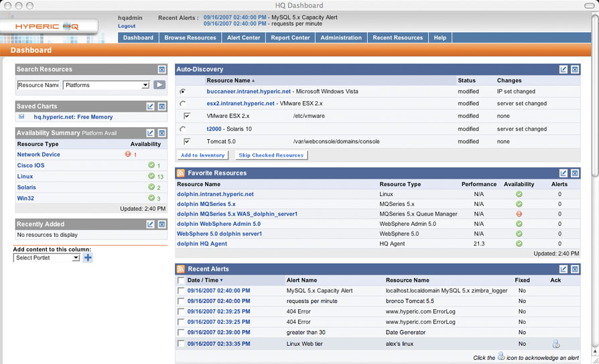Open the Platforms resource type dropdown
The image size is (599, 364).
[x=107, y=85]
